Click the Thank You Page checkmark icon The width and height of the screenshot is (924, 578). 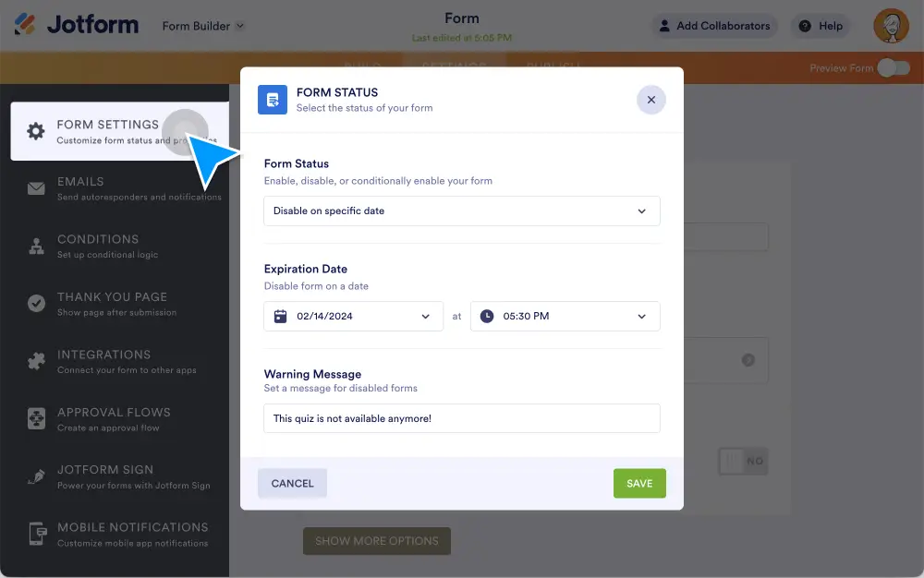[36, 304]
